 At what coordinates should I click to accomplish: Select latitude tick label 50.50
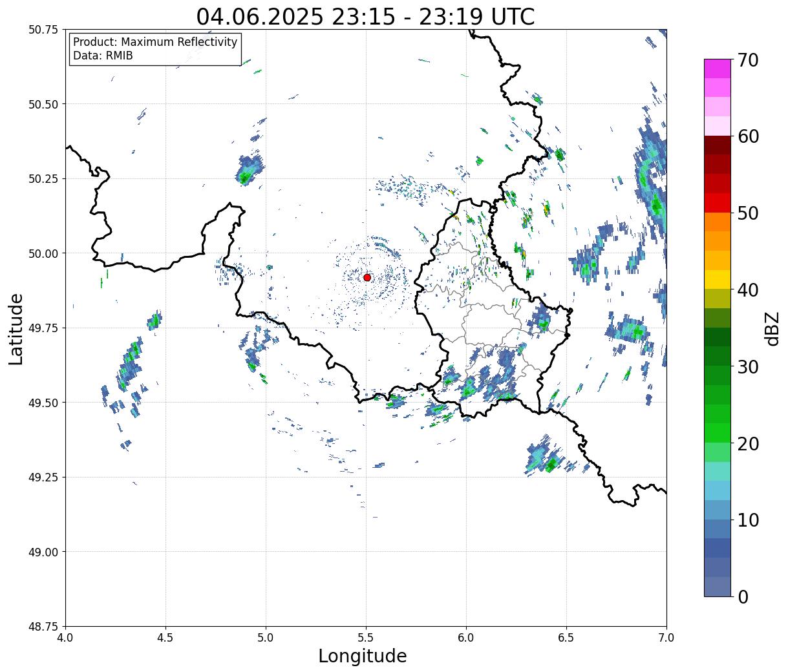pyautogui.click(x=43, y=104)
